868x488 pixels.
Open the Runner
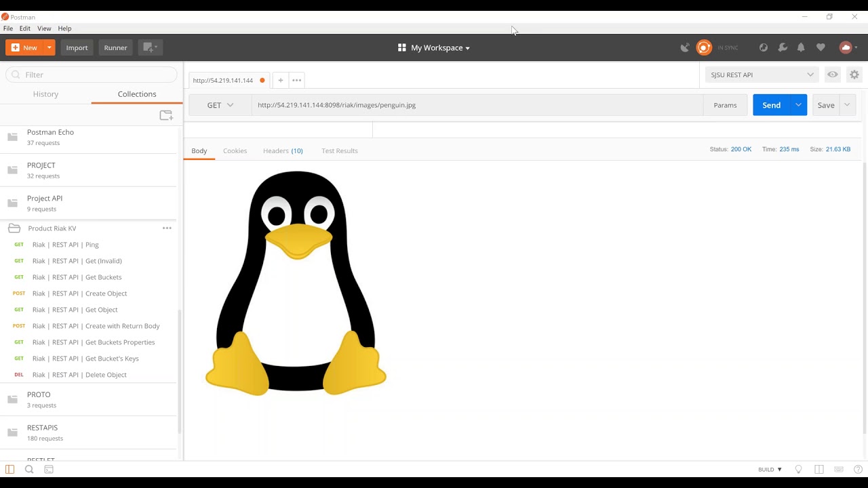pyautogui.click(x=115, y=47)
